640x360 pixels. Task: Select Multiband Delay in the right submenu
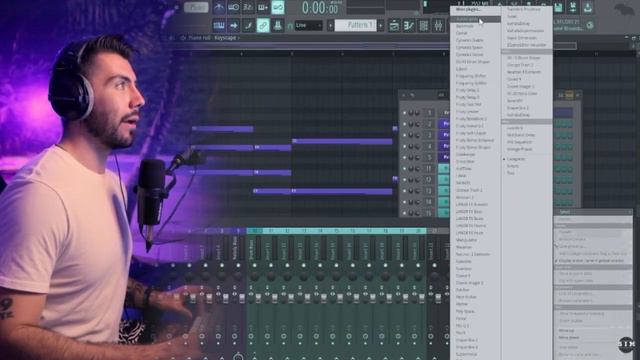click(x=521, y=135)
